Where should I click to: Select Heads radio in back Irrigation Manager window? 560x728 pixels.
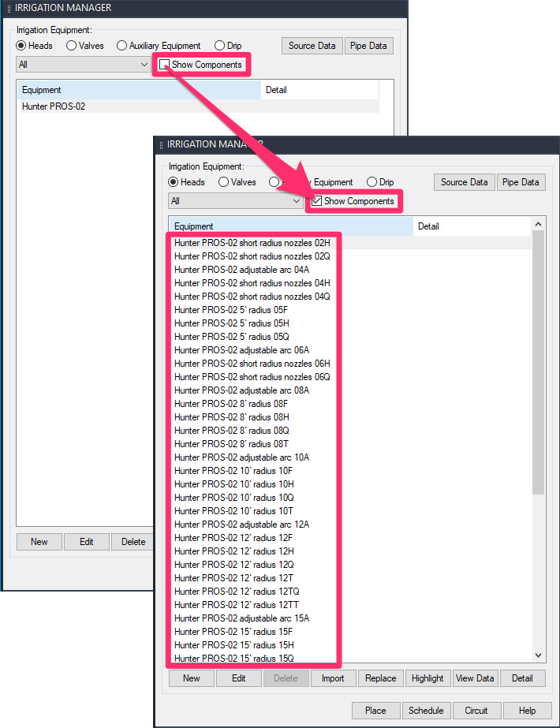[21, 46]
